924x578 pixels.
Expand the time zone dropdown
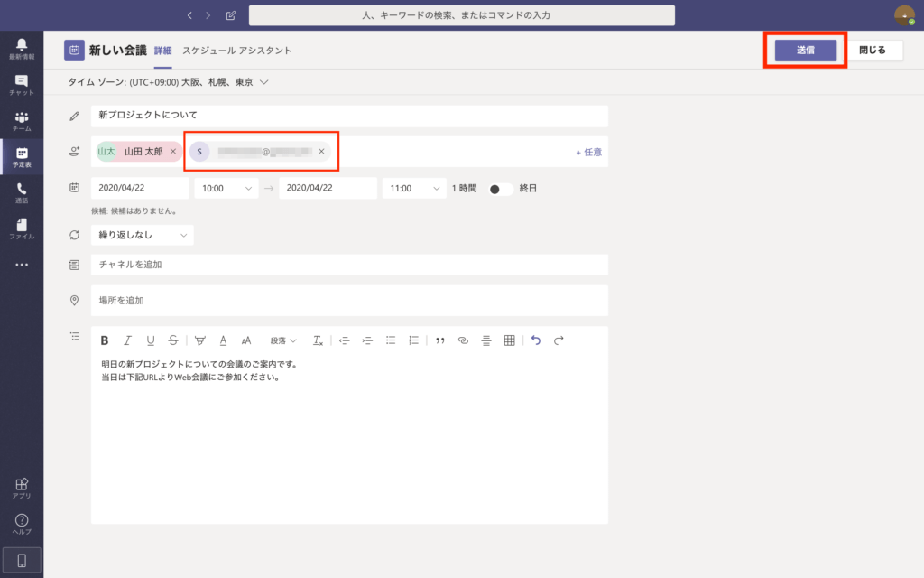(264, 82)
